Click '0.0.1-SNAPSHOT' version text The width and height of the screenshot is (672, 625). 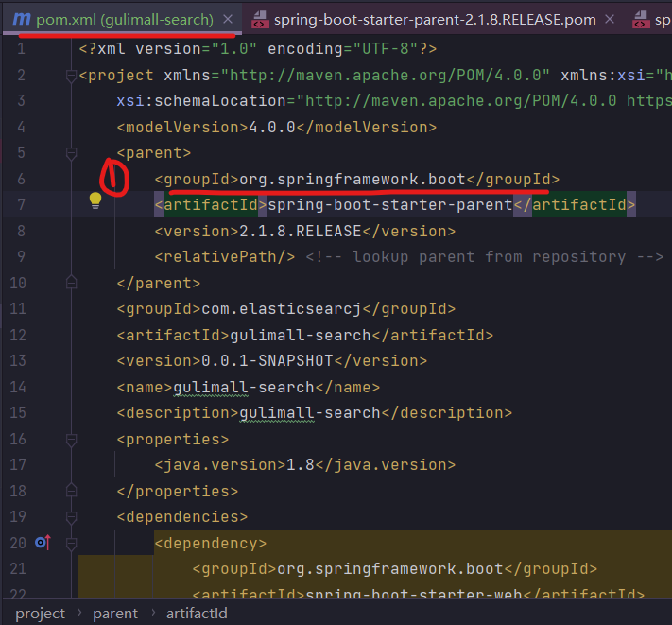click(267, 361)
